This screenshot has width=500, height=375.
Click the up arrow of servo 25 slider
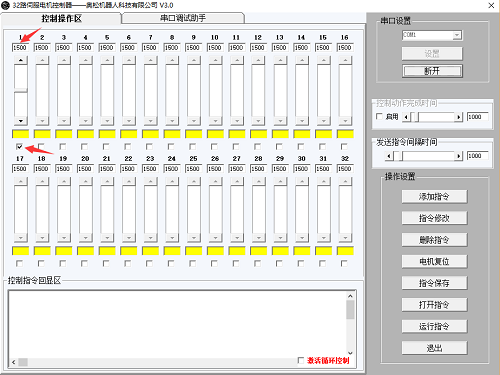tap(194, 181)
